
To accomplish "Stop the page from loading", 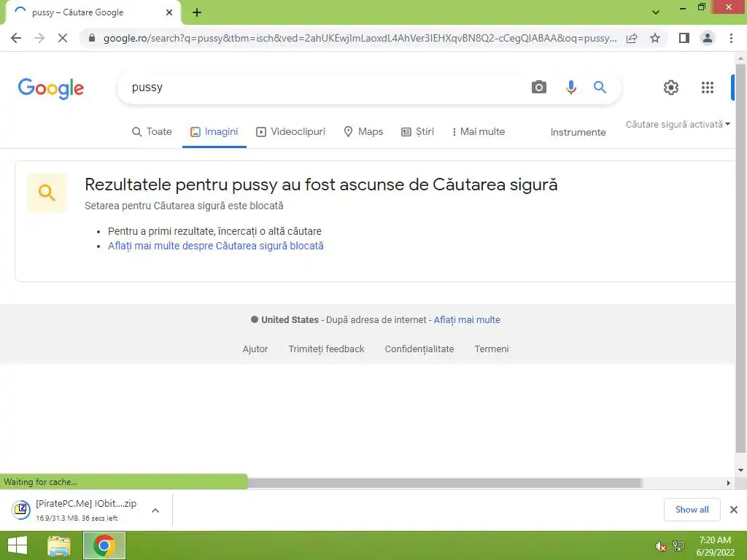I will point(63,38).
